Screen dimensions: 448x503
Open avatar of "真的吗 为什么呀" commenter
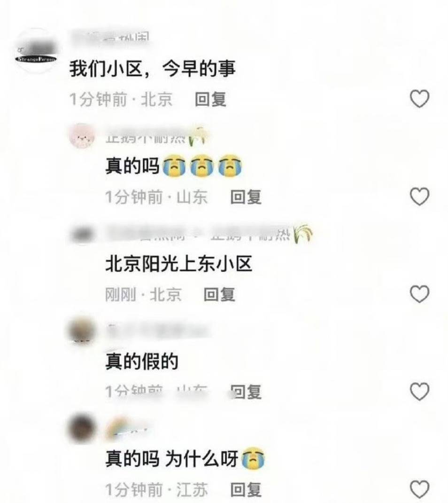[x=82, y=429]
